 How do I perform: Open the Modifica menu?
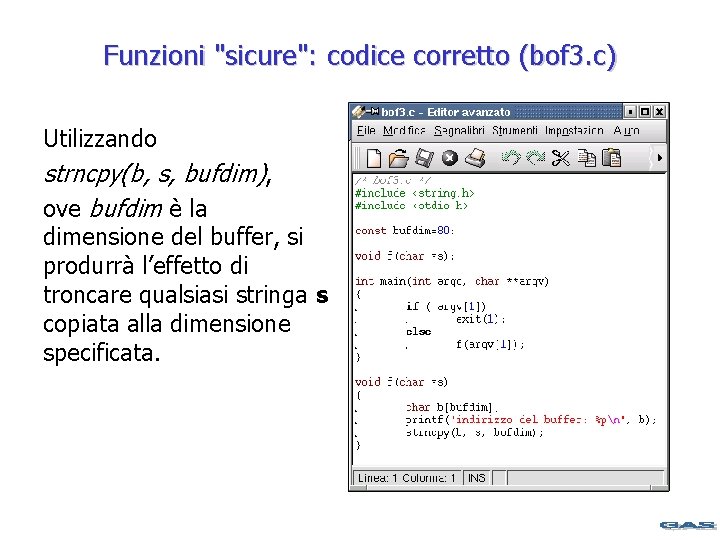pyautogui.click(x=404, y=130)
